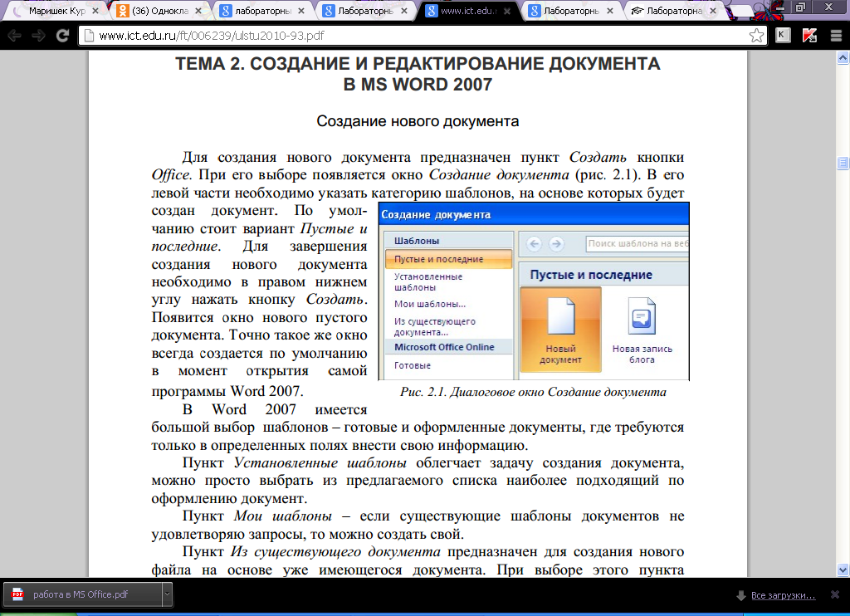Image resolution: width=850 pixels, height=616 pixels.
Task: Switch to the лабораторны lowercase Google tab
Action: [x=263, y=11]
